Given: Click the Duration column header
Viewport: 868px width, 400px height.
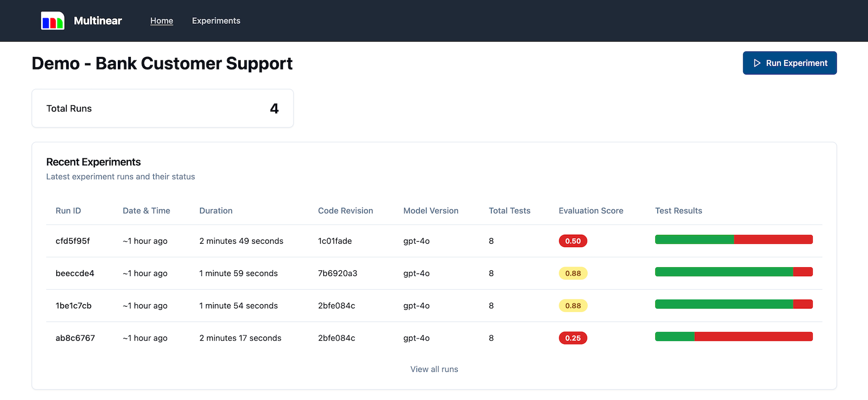Looking at the screenshot, I should point(216,211).
